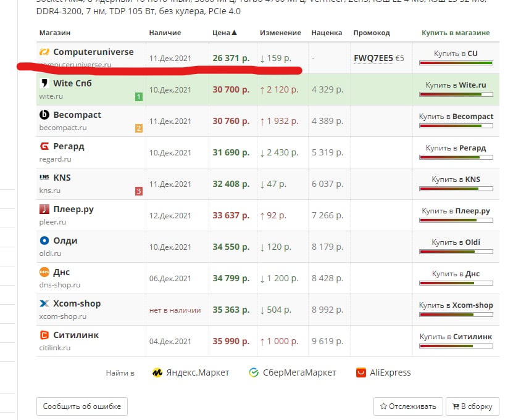521x420 pixels.
Task: Click the Отслеживать star button
Action: [x=408, y=406]
